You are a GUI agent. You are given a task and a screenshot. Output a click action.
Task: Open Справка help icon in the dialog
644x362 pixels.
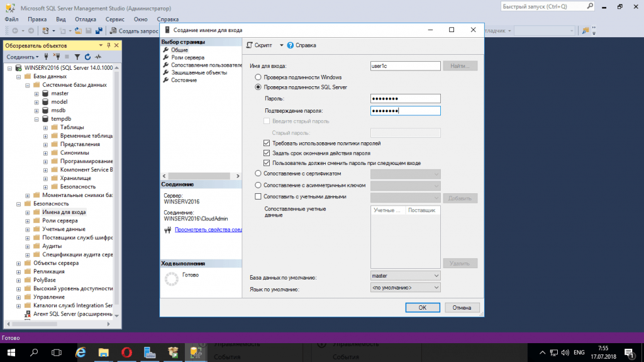pos(291,45)
